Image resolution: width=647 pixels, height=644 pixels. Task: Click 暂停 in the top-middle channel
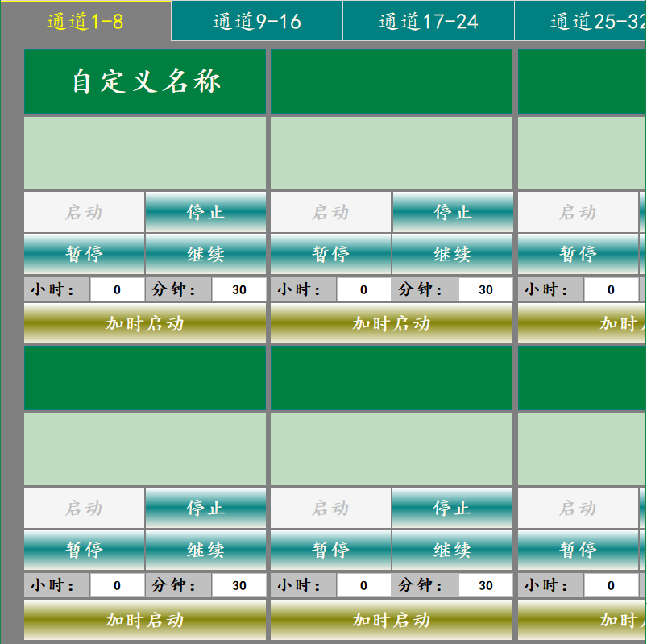(330, 253)
